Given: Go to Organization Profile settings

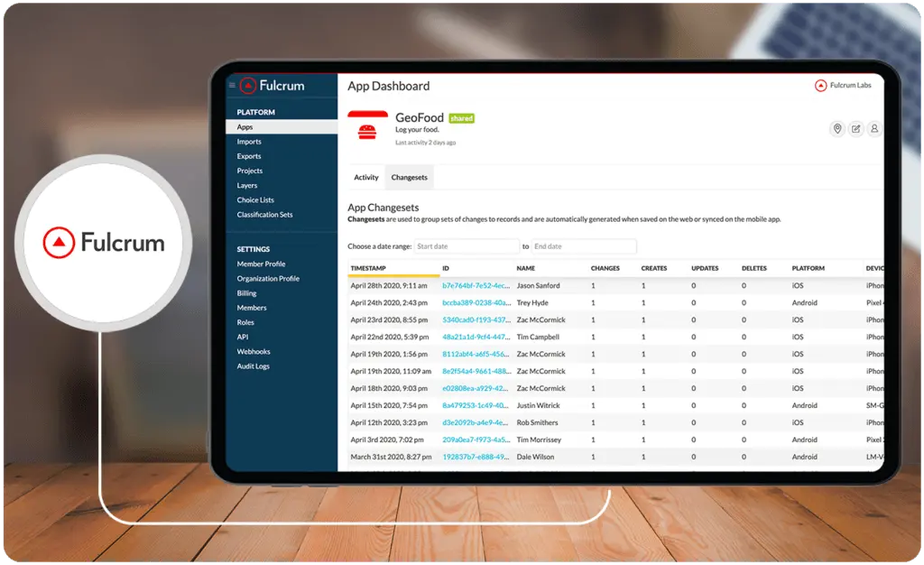Looking at the screenshot, I should click(268, 279).
